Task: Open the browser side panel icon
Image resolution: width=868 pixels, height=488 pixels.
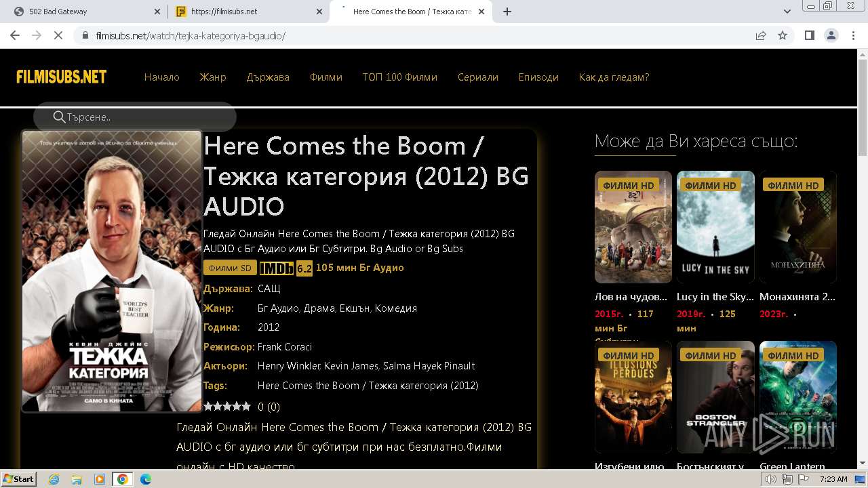Action: [x=809, y=35]
